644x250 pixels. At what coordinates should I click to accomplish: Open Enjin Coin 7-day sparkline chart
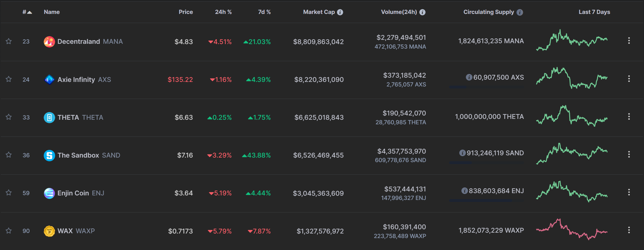point(572,191)
